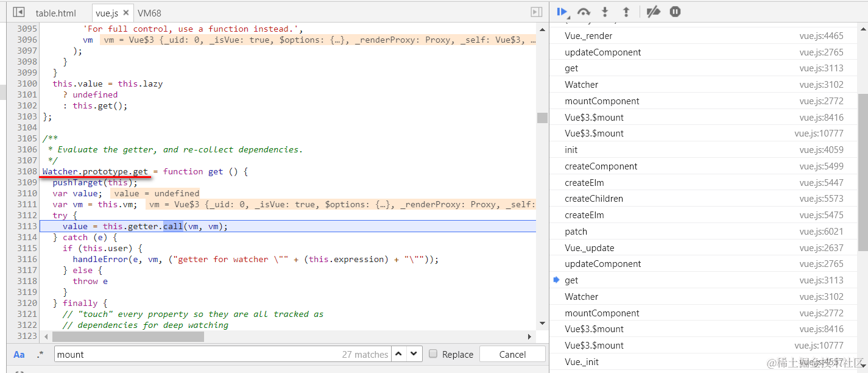Set breakpoint on line 3108
The image size is (868, 373).
(27, 171)
